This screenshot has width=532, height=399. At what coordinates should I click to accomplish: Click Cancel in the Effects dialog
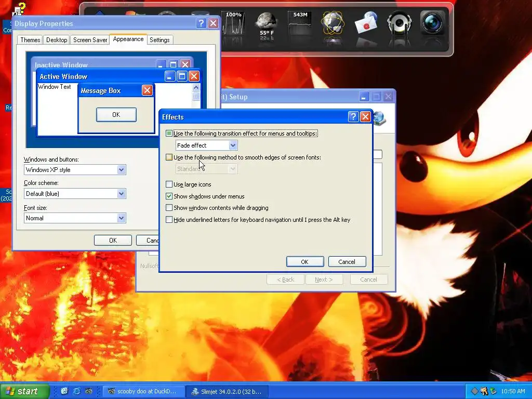pyautogui.click(x=347, y=262)
